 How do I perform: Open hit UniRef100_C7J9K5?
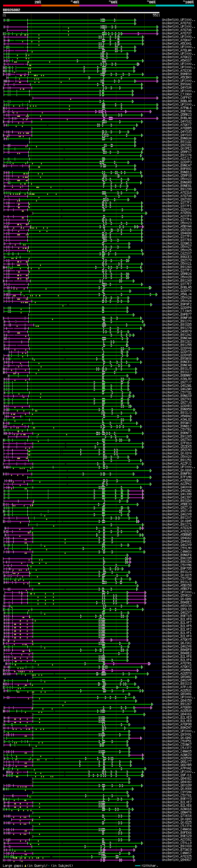pos(177,311)
